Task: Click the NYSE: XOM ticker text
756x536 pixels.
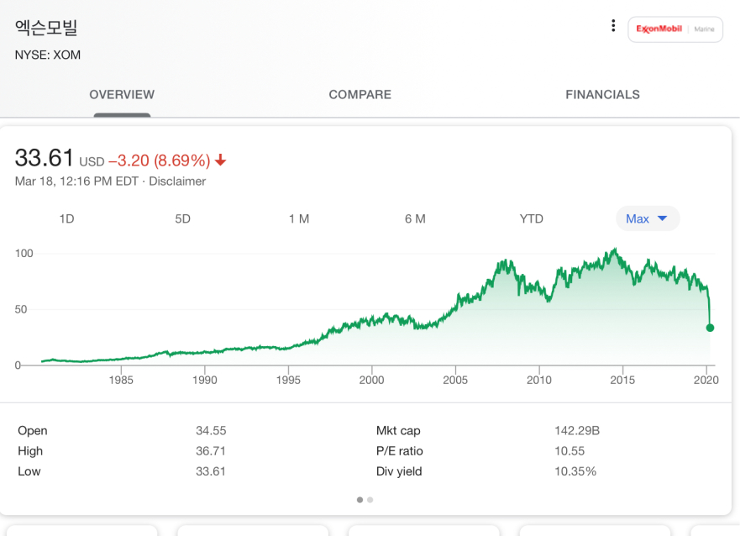Action: click(x=48, y=55)
